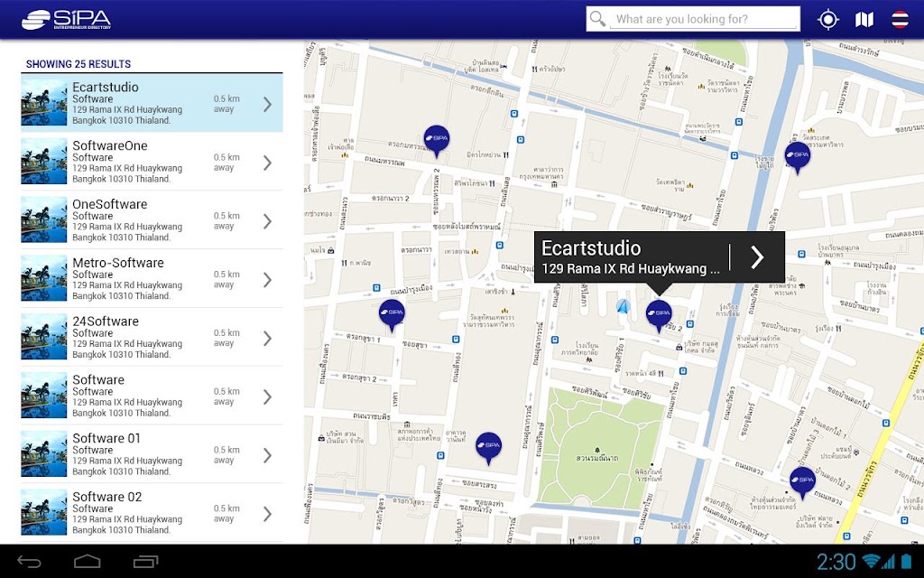The width and height of the screenshot is (924, 578).
Task: Open chevron of the row titled just 'Software'
Action: tap(267, 397)
